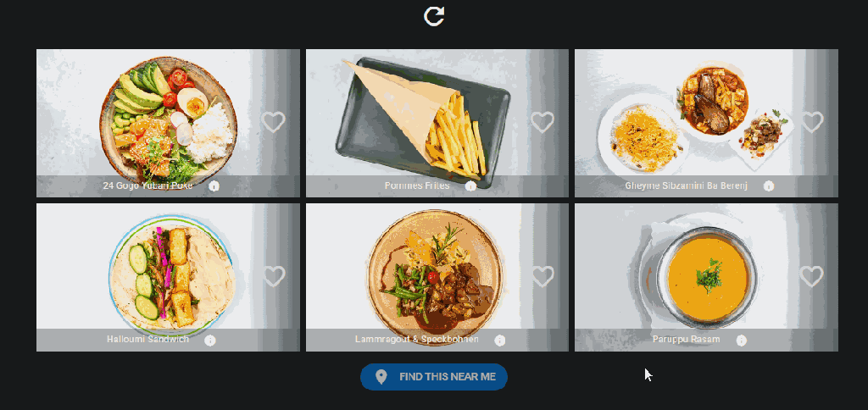Open info for 24 Gogo Yubari Poke
The width and height of the screenshot is (868, 410).
click(214, 186)
